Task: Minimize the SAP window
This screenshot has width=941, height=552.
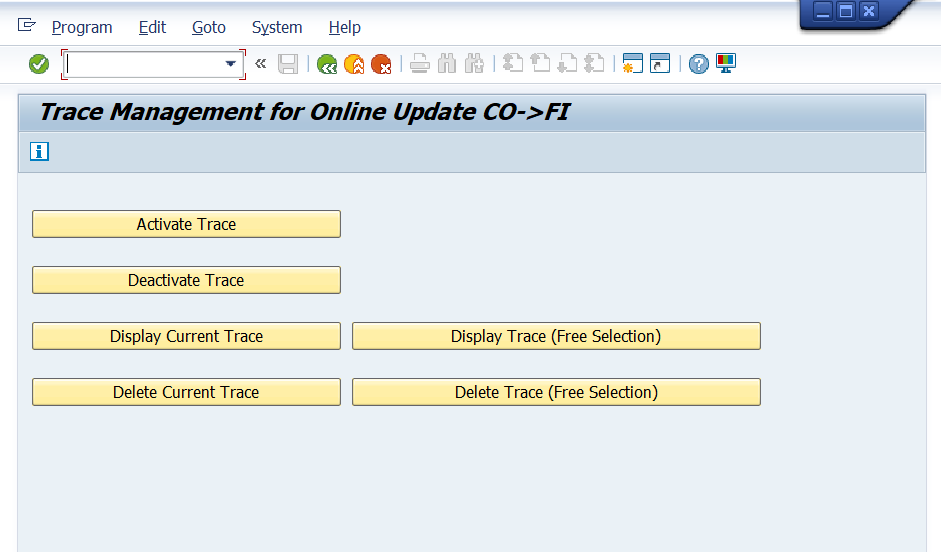Action: click(823, 11)
